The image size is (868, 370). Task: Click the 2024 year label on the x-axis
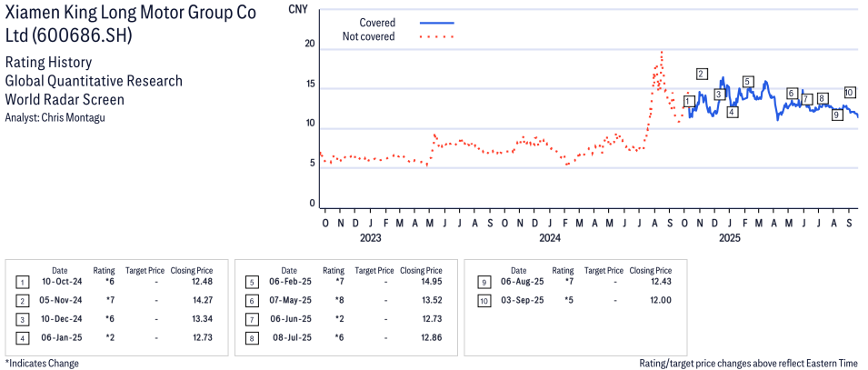pos(549,238)
